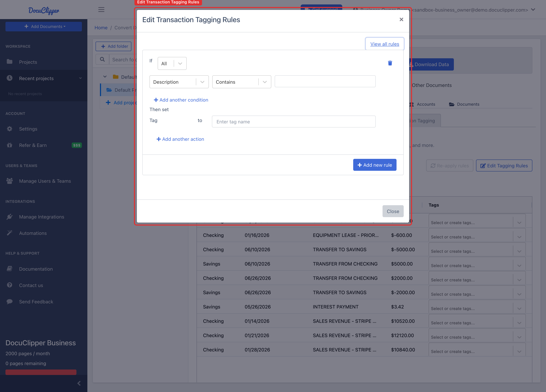
Task: Click the Contact us question icon
Action: click(9, 285)
